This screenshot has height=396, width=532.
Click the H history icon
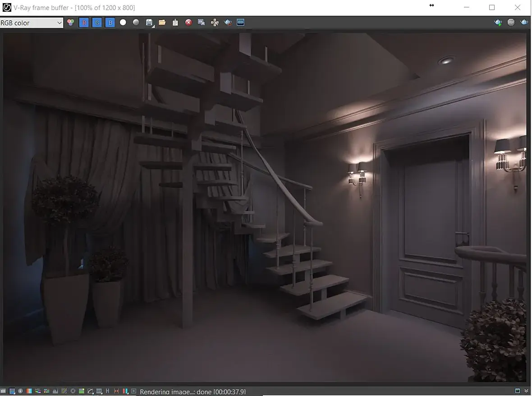(108, 391)
